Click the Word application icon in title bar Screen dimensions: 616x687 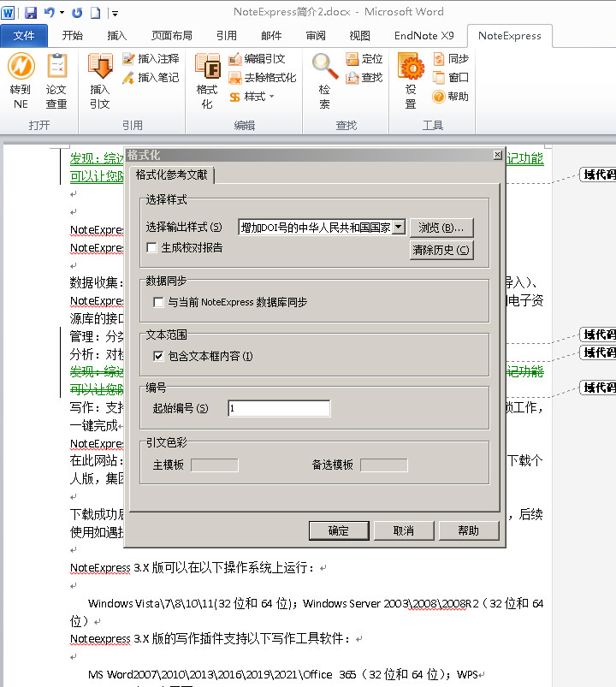click(x=8, y=13)
